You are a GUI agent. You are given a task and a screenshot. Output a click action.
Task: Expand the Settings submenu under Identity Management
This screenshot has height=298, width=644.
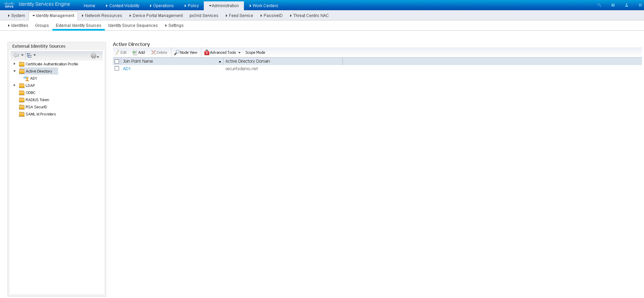pyautogui.click(x=174, y=26)
